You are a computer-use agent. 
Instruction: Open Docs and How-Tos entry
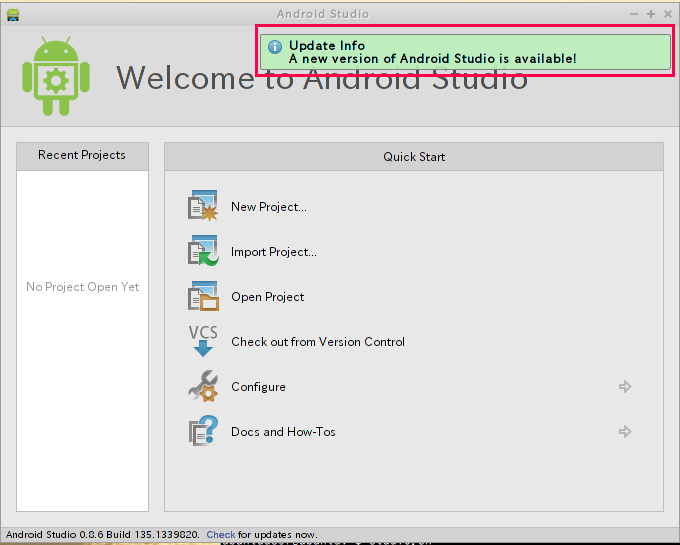(283, 432)
